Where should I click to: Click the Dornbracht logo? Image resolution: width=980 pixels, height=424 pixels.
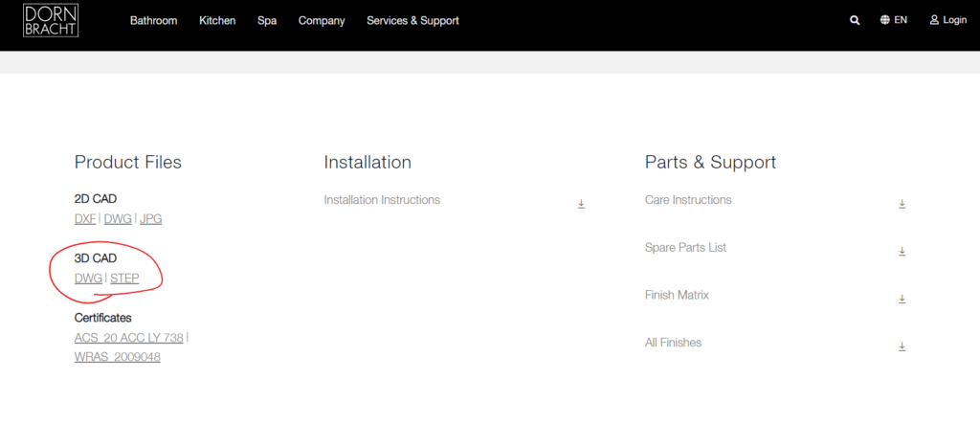[51, 20]
